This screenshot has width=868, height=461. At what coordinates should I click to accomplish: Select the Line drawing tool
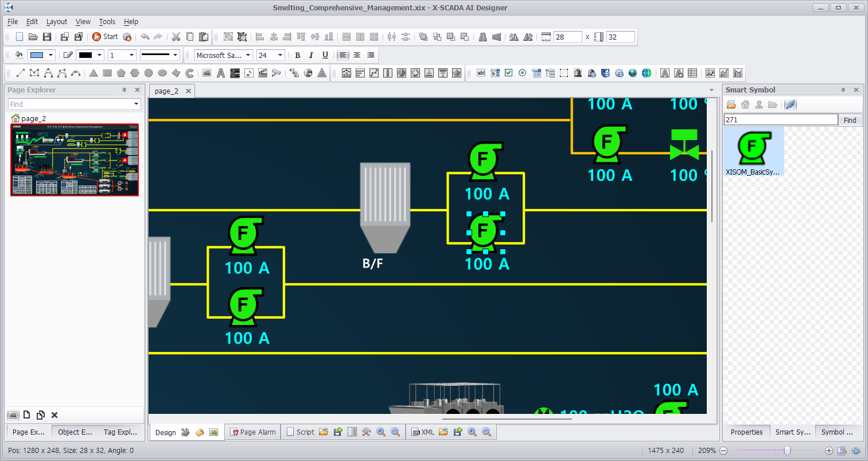pos(20,73)
